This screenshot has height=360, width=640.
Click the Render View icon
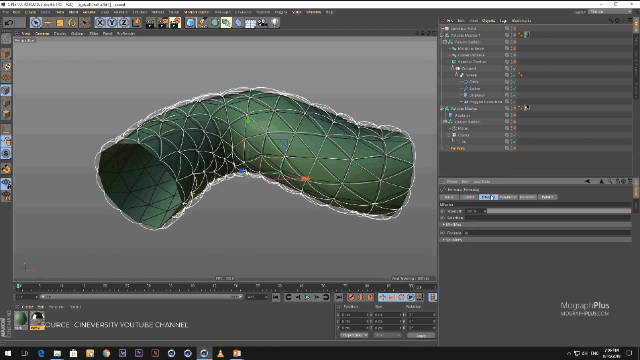(x=151, y=23)
